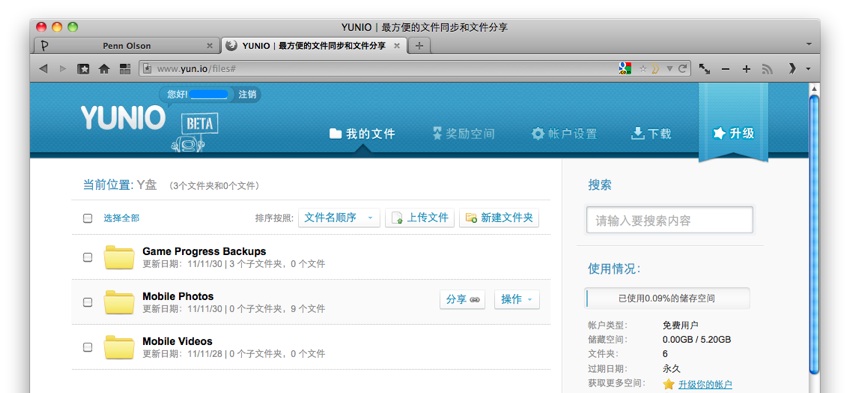Tick the 选择全部 select-all checkbox
Viewport: 850px width, 393px height.
(87, 218)
